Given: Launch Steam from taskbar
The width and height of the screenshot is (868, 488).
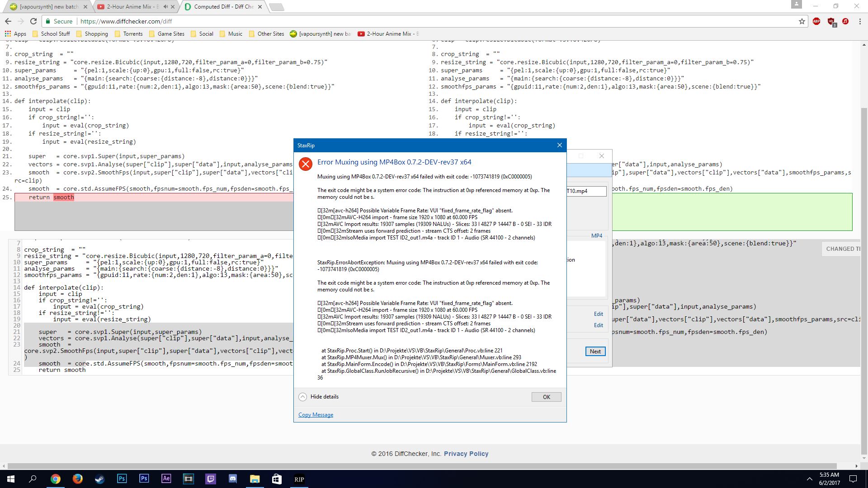Looking at the screenshot, I should coord(99,479).
